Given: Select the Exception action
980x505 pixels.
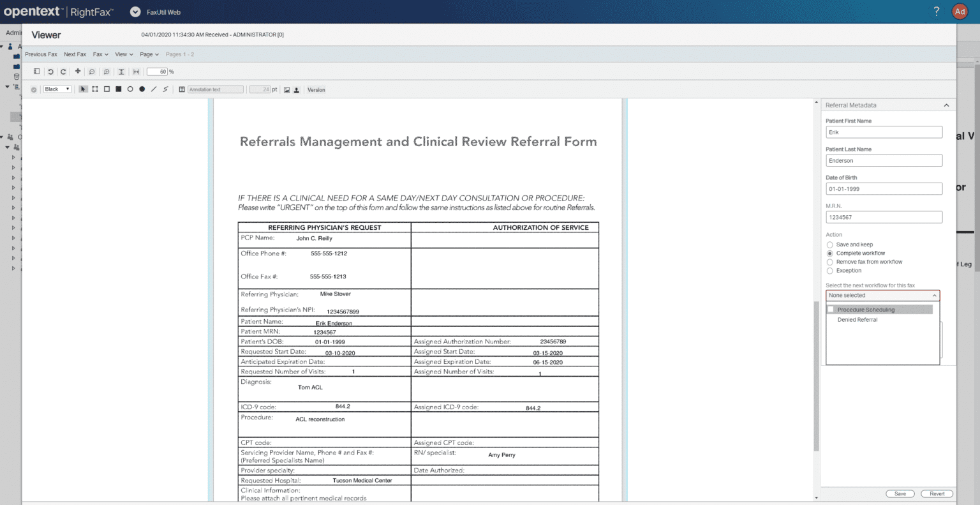Looking at the screenshot, I should [x=830, y=270].
